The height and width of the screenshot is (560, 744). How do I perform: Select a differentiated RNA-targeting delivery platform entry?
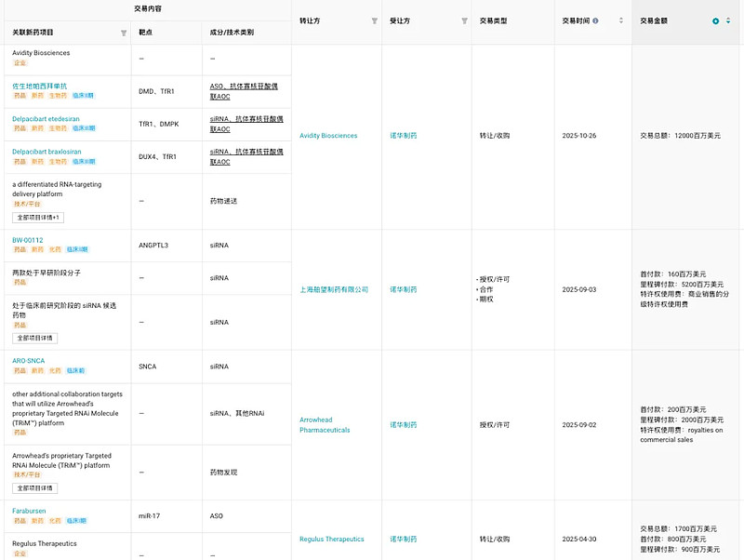(x=57, y=189)
